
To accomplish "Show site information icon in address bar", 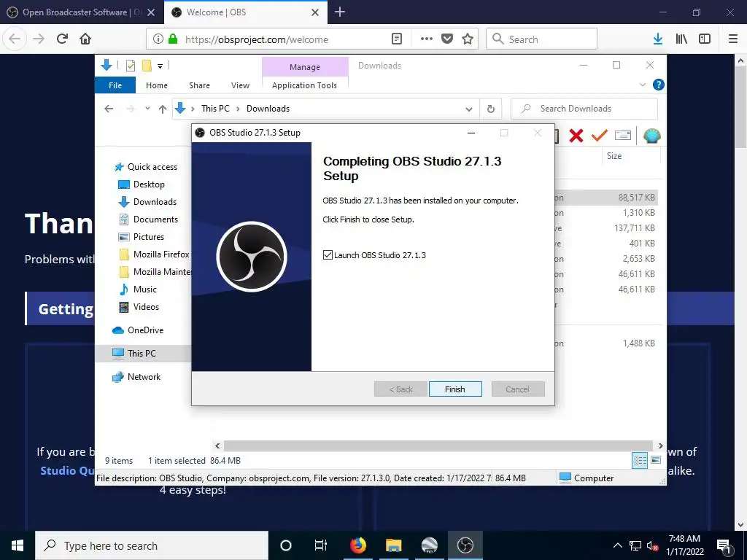I will [158, 39].
